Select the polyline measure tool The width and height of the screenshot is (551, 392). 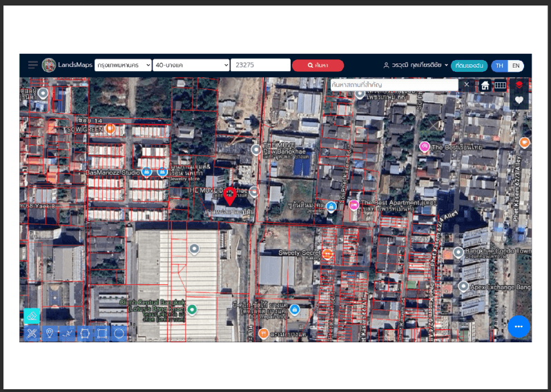click(x=67, y=333)
